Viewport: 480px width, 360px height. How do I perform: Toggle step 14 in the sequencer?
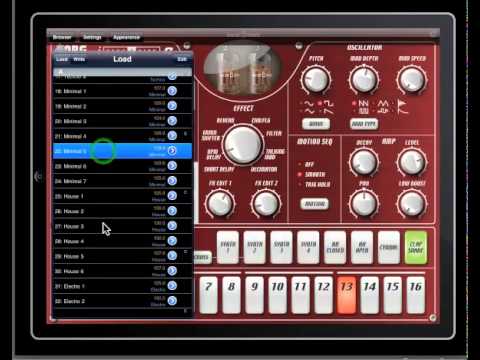(370, 295)
